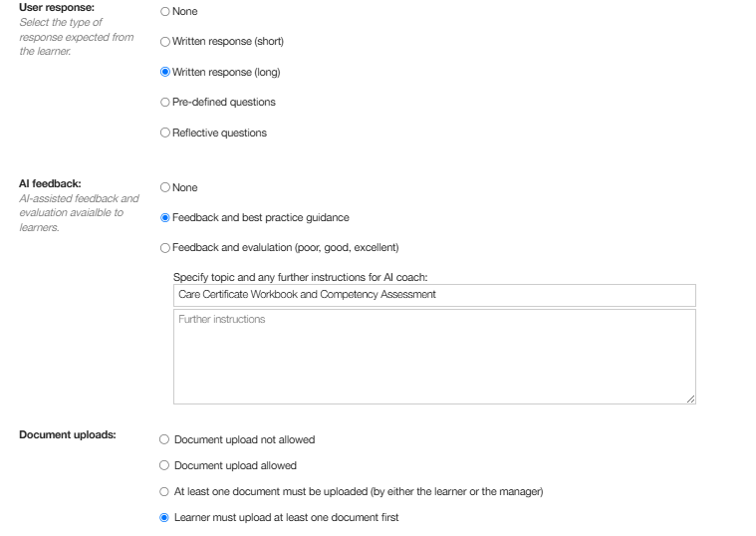This screenshot has height=536, width=756.
Task: Choose Document upload allowed option
Action: 164,465
